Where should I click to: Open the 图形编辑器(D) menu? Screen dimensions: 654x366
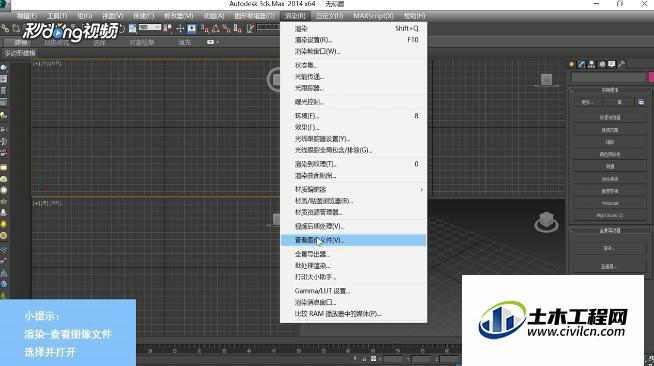pyautogui.click(x=254, y=16)
